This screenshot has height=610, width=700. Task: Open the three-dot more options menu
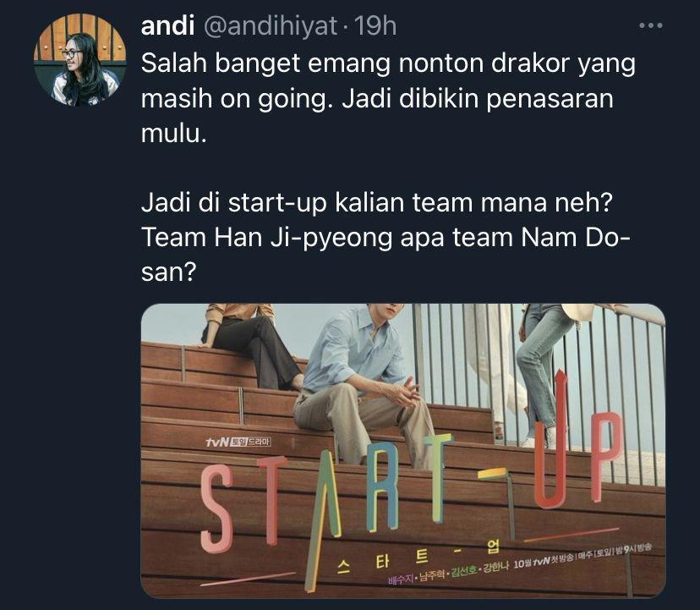[x=650, y=26]
